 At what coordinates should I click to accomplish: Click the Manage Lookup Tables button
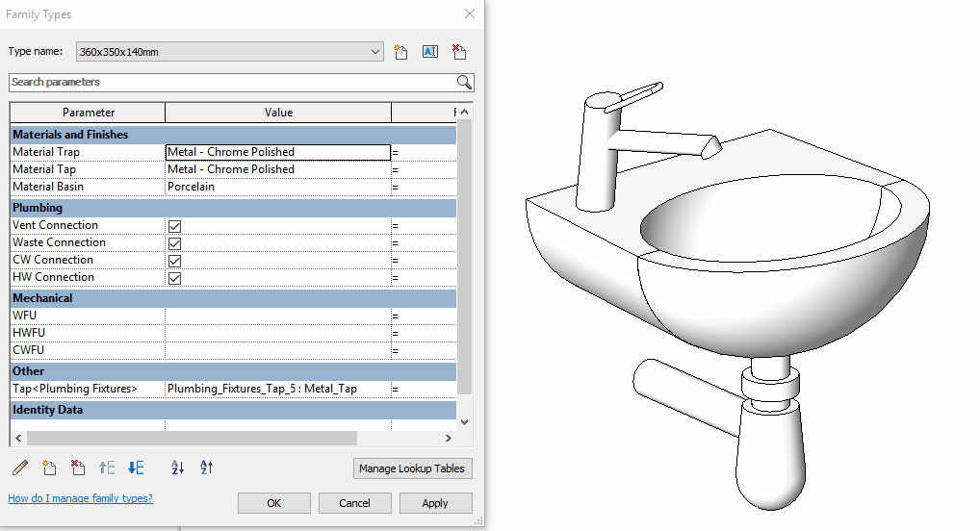coord(413,468)
